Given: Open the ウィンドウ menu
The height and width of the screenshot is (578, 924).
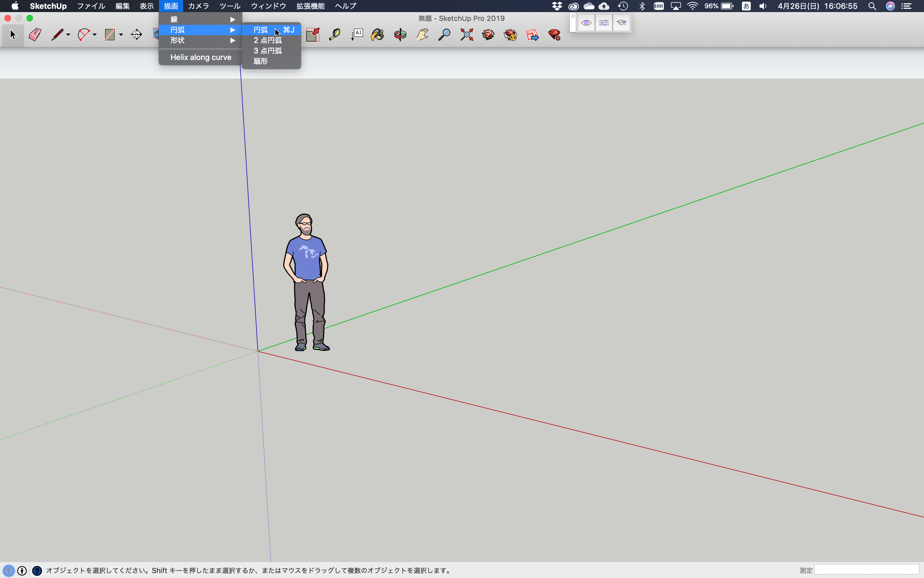Looking at the screenshot, I should (x=268, y=6).
